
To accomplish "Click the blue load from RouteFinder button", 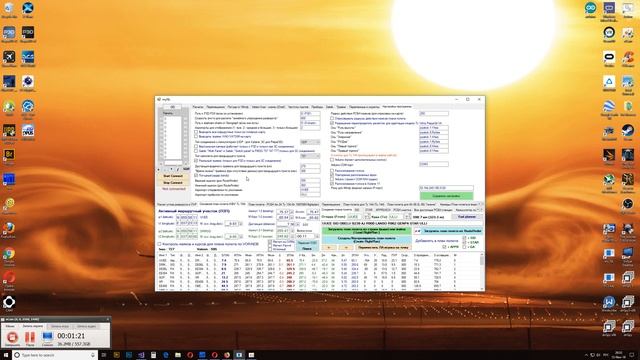I will (x=452, y=231).
